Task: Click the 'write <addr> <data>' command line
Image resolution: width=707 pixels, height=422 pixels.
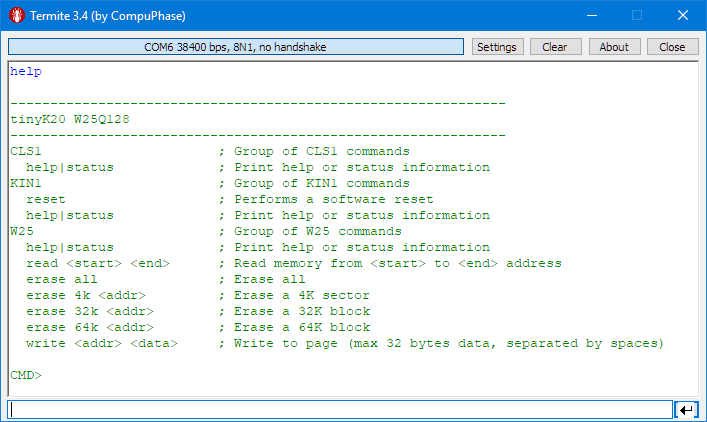Action: coord(102,343)
